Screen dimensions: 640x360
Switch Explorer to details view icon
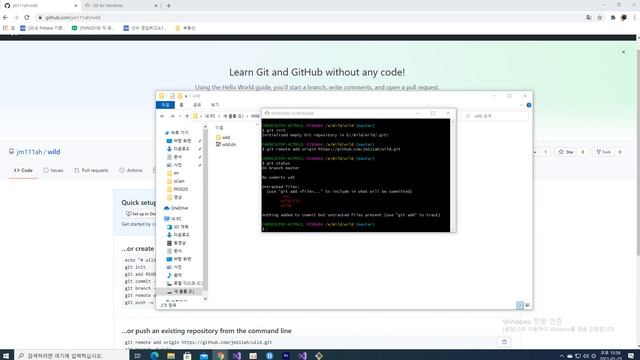point(520,305)
